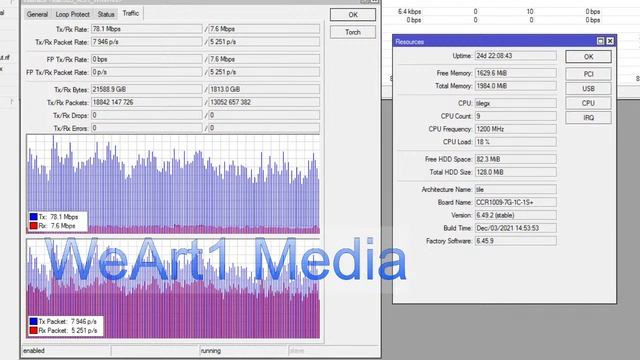Viewport: 640px width, 360px height.
Task: Click the Tx Bytes field 21588.9 GiB
Action: [x=147, y=89]
